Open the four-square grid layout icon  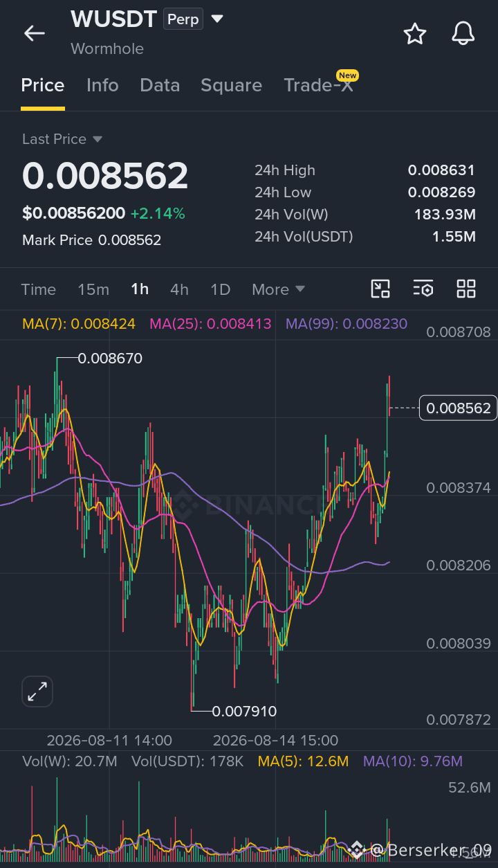(466, 289)
